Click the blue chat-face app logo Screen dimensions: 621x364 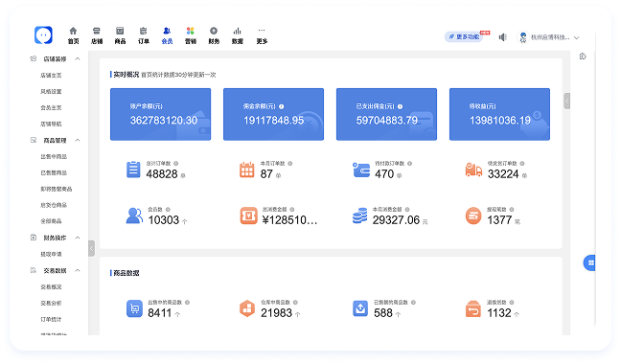coord(43,35)
